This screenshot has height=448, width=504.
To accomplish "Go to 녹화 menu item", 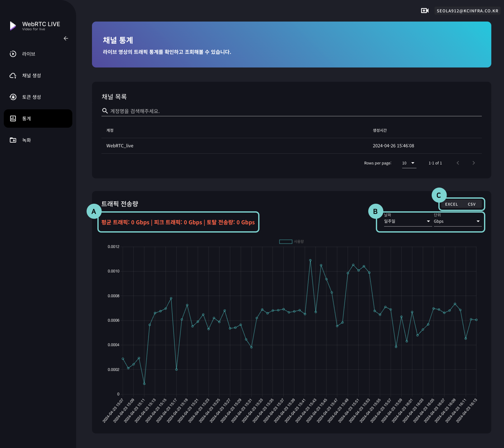I will click(27, 140).
